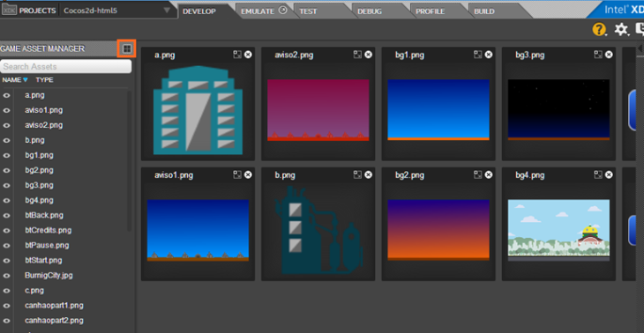The width and height of the screenshot is (644, 333).
Task: Toggle visibility eye for bg1.png
Action: [6, 155]
